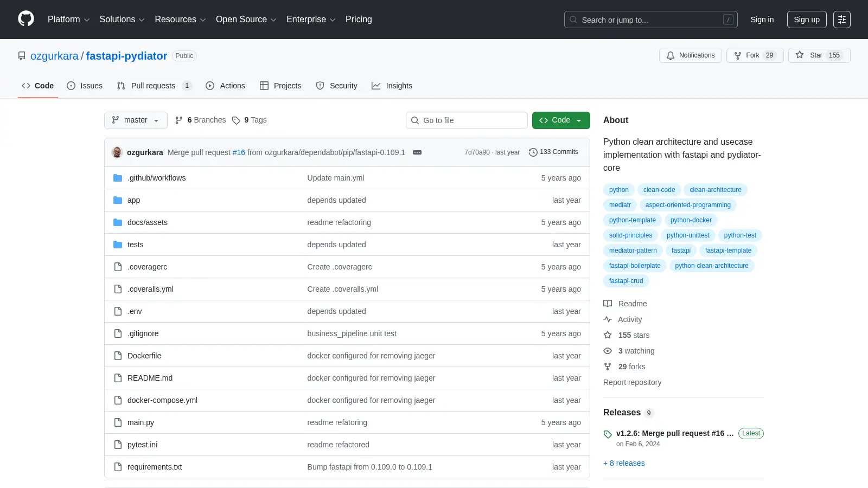Screen dimensions: 868x488
Task: Open Readme book icon link
Action: [625, 304]
